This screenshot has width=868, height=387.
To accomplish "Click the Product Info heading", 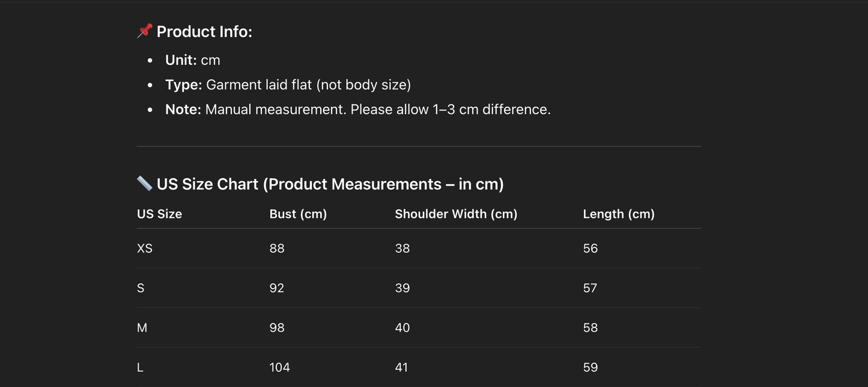I will click(x=204, y=32).
